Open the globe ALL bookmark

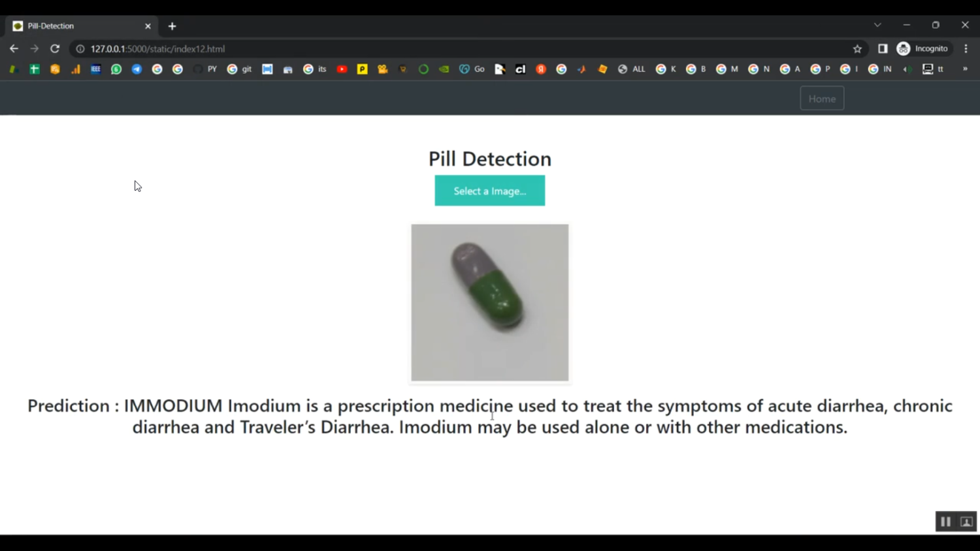(631, 69)
